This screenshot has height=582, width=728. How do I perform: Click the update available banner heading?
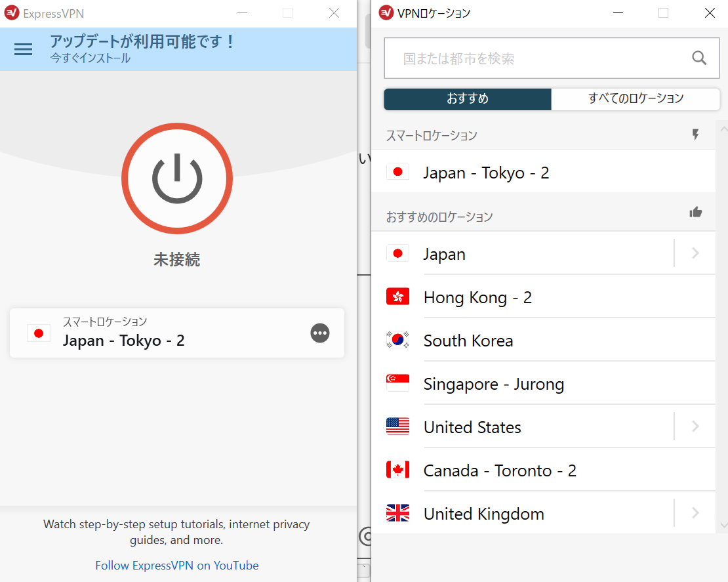142,41
